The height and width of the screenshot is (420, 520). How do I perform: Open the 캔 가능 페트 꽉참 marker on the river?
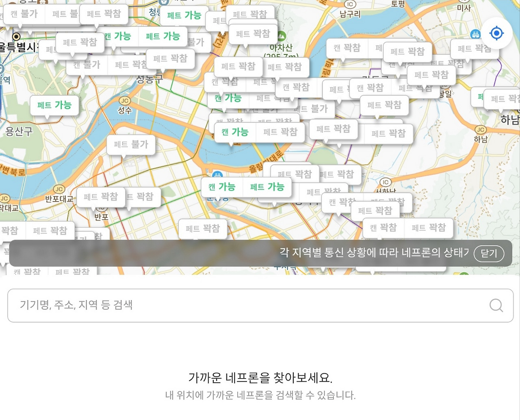[259, 132]
